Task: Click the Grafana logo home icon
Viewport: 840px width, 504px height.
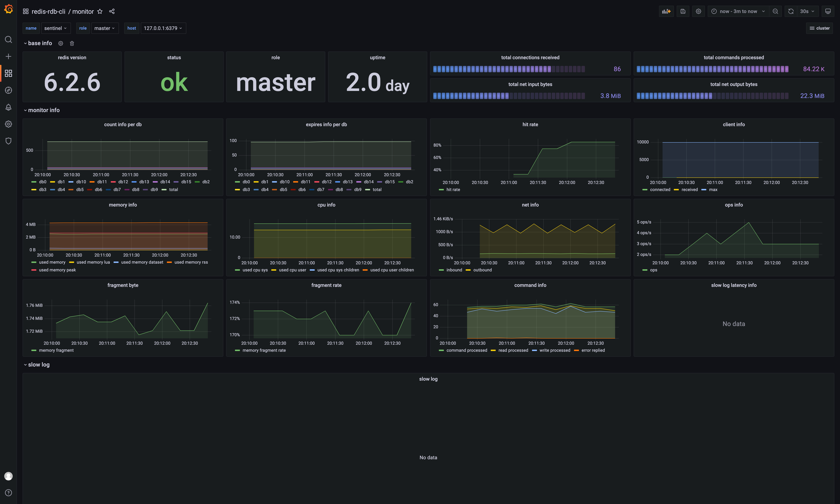Action: point(8,9)
